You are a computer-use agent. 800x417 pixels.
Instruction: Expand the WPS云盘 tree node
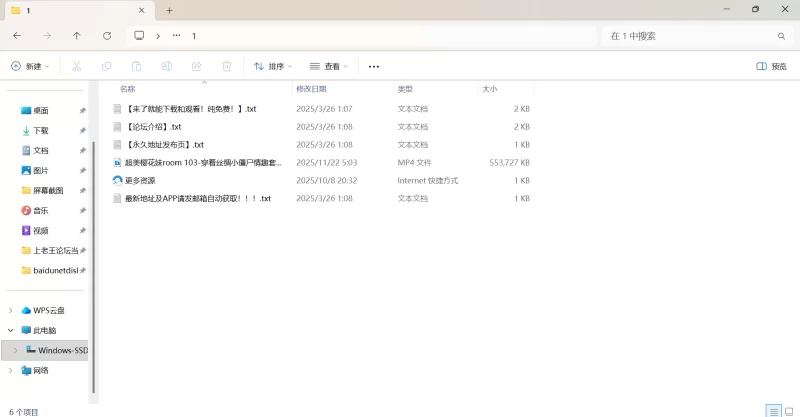point(11,310)
